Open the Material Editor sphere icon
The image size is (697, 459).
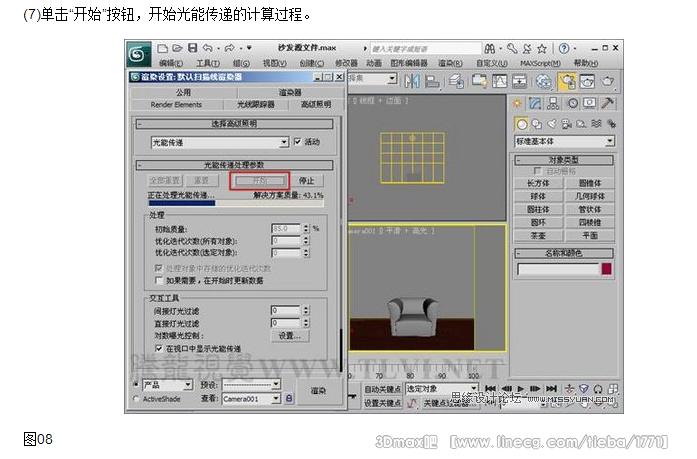(x=543, y=81)
